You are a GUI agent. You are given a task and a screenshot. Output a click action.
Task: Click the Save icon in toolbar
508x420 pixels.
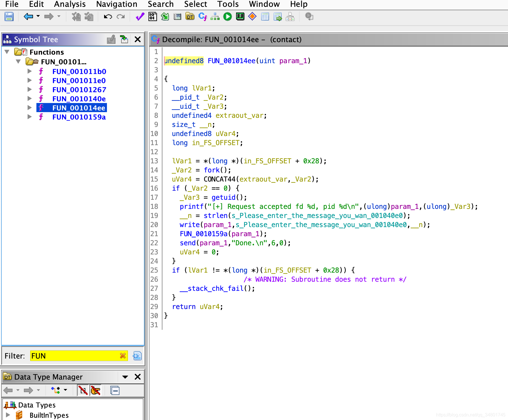click(x=9, y=17)
